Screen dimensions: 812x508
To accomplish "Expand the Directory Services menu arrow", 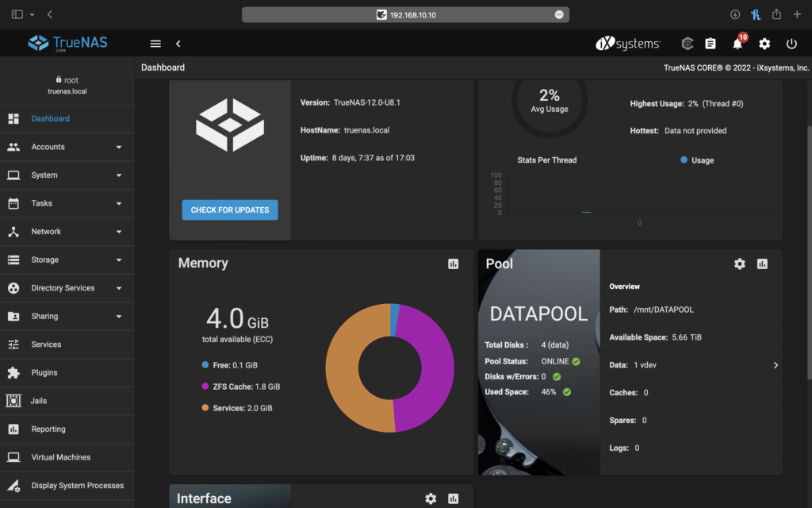I will point(119,288).
